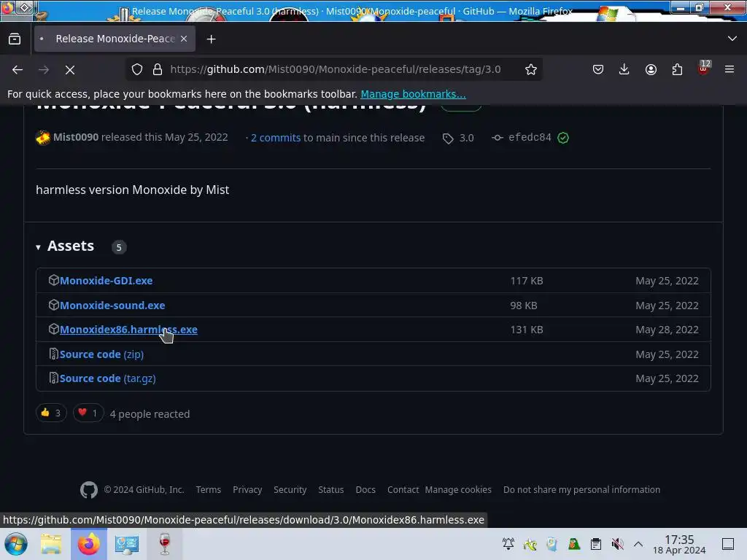The width and height of the screenshot is (747, 560).
Task: Click the heart reaction button
Action: pos(88,413)
